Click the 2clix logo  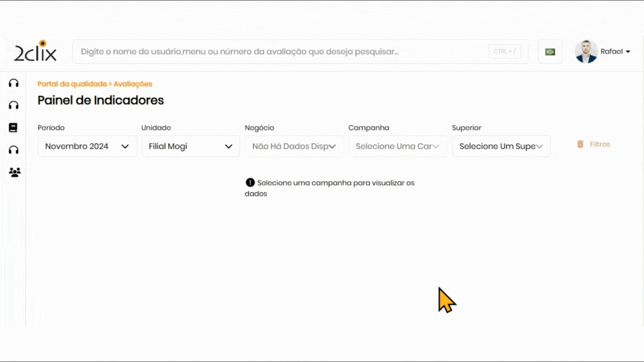coord(35,51)
